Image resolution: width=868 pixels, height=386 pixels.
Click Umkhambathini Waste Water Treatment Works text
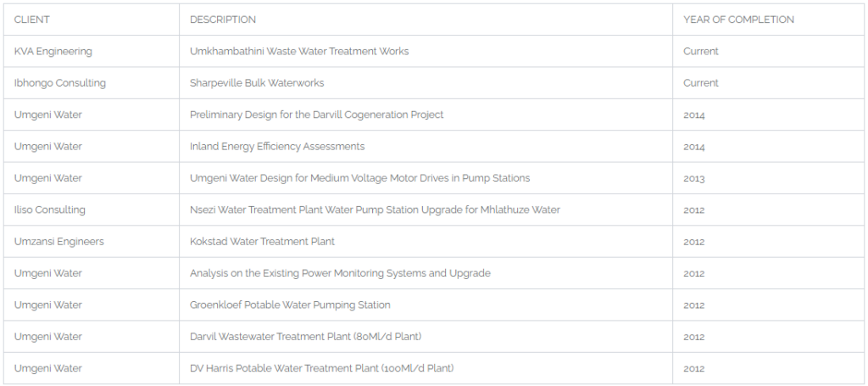click(x=299, y=51)
